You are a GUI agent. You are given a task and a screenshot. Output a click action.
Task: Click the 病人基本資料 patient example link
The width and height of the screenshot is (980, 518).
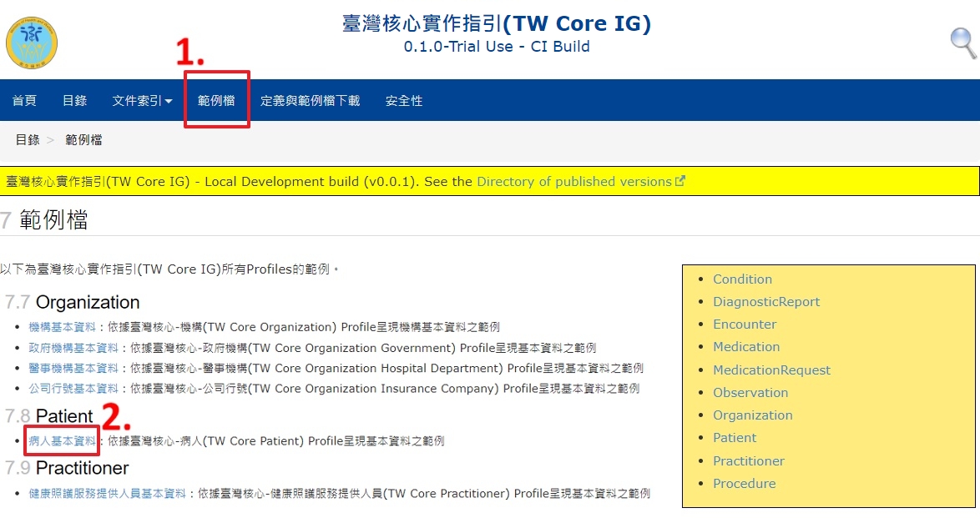pos(62,440)
